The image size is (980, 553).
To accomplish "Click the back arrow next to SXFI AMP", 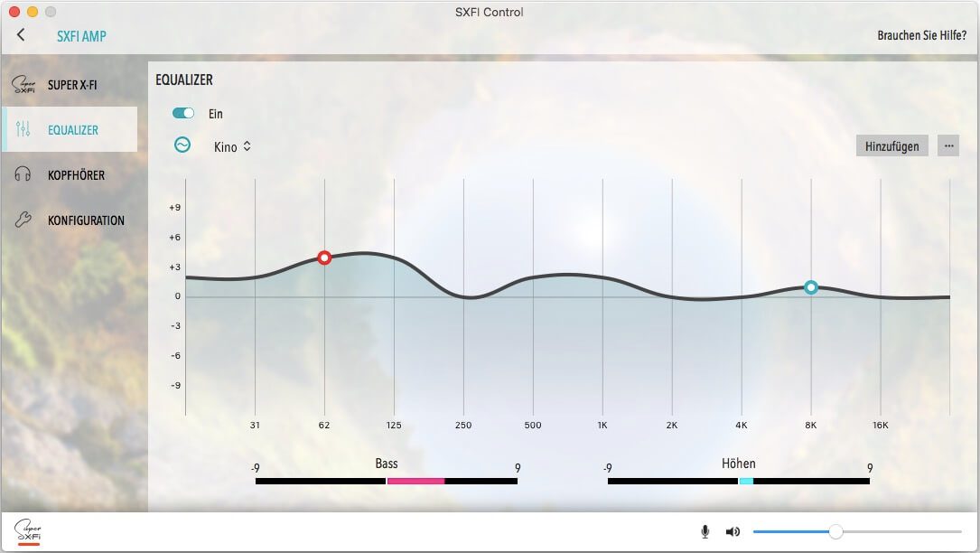I will (x=21, y=35).
